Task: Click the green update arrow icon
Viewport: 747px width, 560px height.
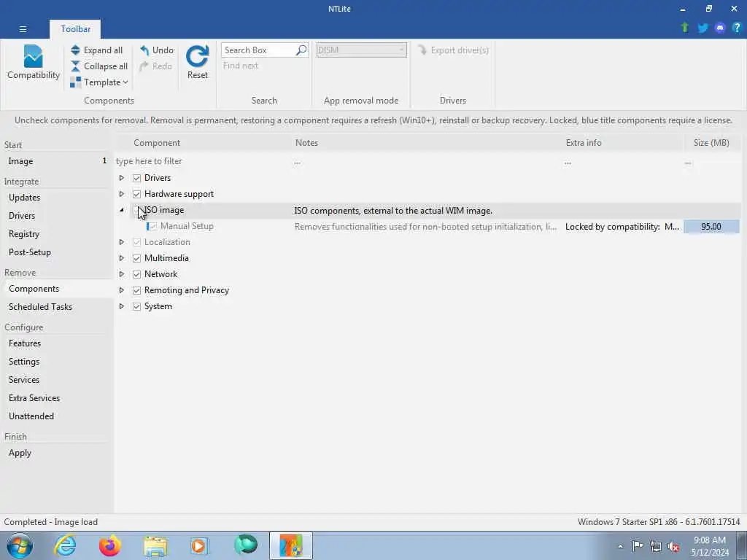Action: (x=685, y=28)
